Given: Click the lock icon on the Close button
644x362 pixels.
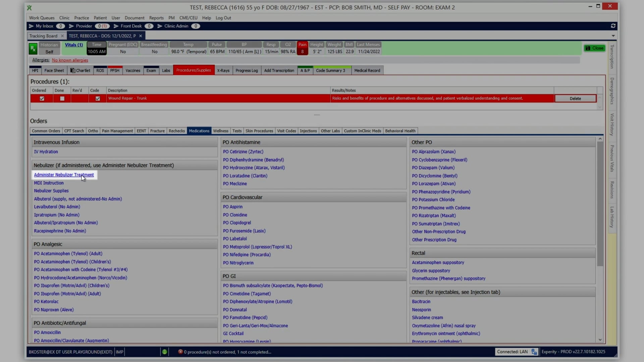Looking at the screenshot, I should [588, 48].
